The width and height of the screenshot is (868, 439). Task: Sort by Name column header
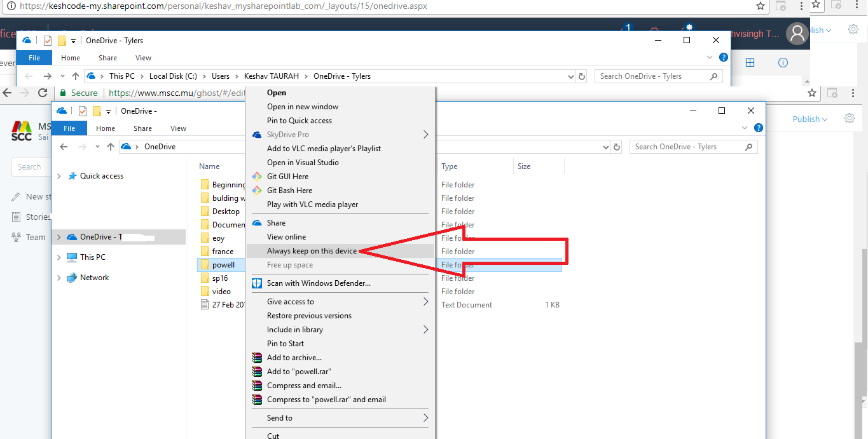click(x=209, y=166)
